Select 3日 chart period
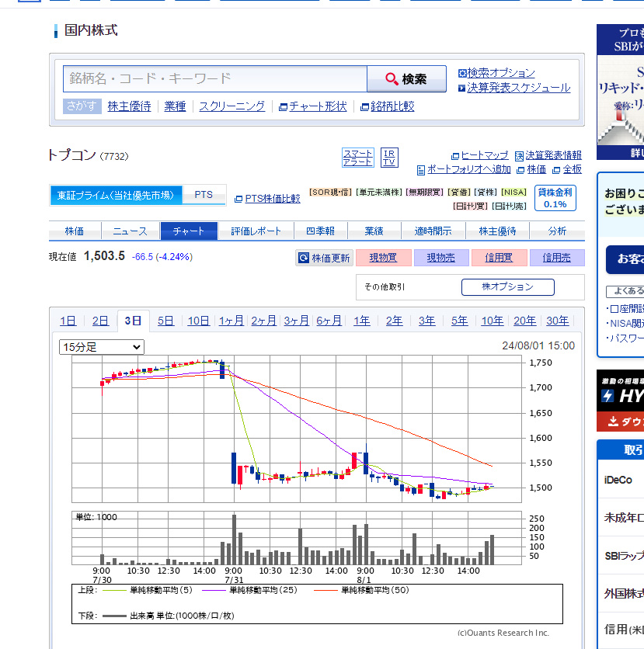 tap(133, 321)
